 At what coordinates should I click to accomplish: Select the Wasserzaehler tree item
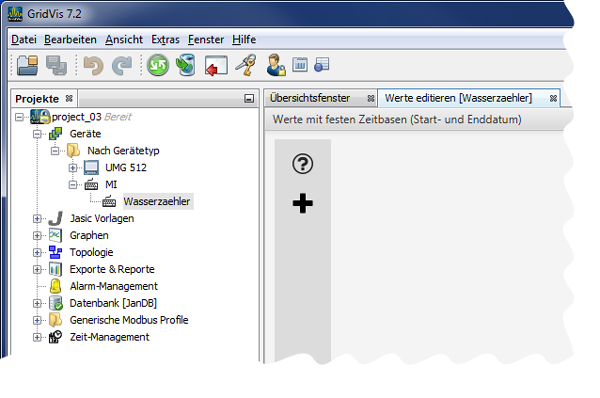pyautogui.click(x=157, y=202)
